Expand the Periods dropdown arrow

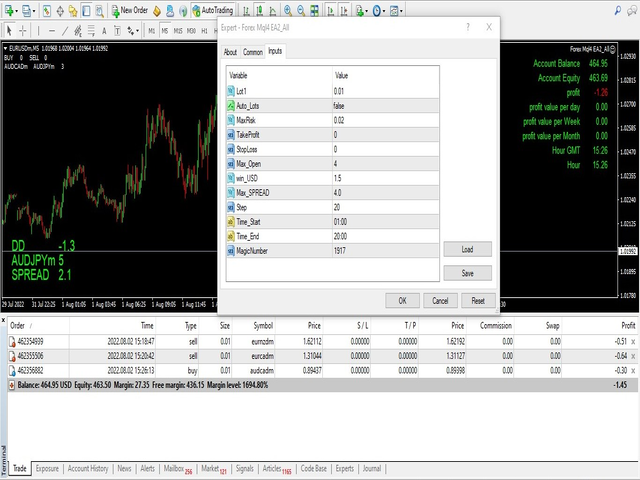(384, 11)
